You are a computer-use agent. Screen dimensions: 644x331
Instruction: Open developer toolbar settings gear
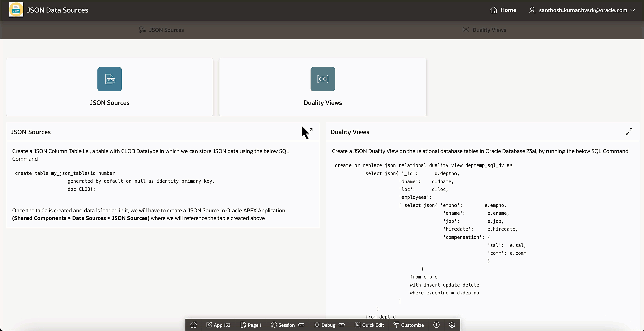[452, 325]
